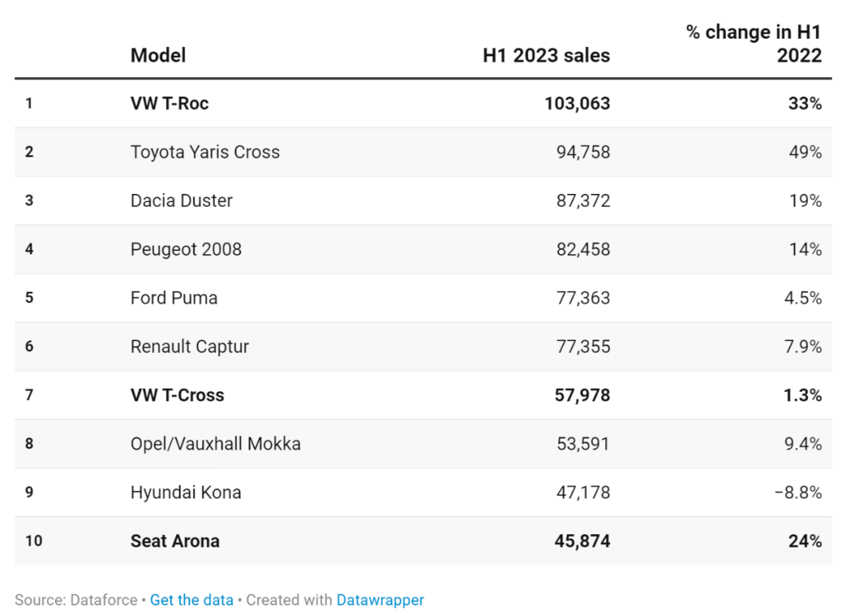Click the 'Get the data' link

[192, 600]
